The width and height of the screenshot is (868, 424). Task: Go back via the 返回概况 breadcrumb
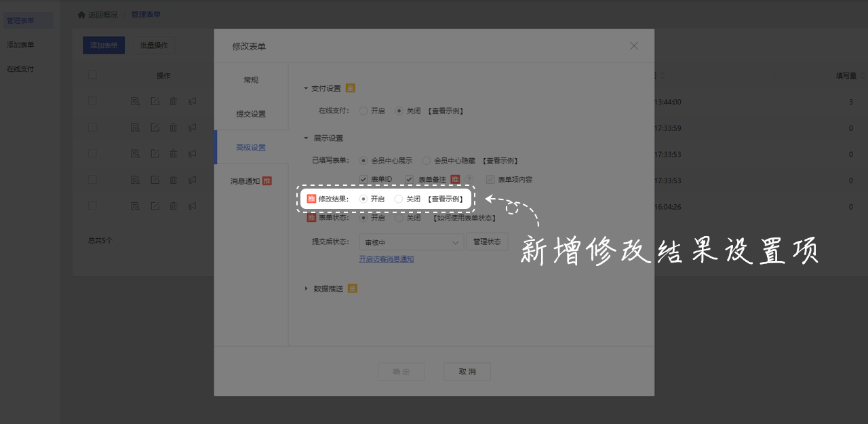102,14
